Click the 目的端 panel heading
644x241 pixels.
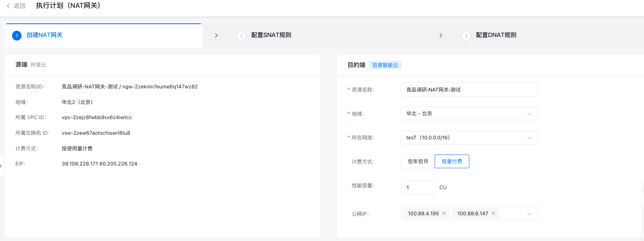[x=356, y=65]
